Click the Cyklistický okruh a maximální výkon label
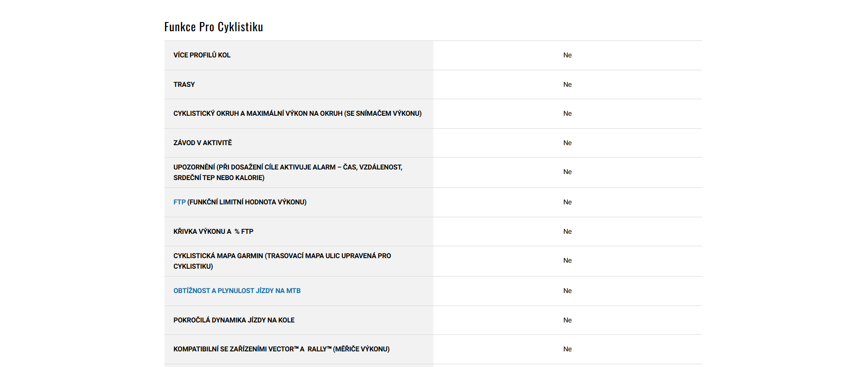The image size is (868, 367). (297, 113)
